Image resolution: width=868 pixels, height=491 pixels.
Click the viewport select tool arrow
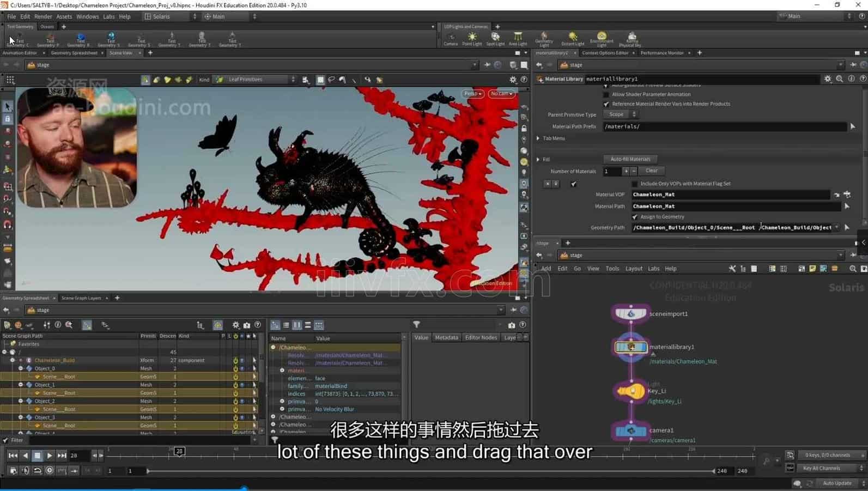(x=8, y=106)
